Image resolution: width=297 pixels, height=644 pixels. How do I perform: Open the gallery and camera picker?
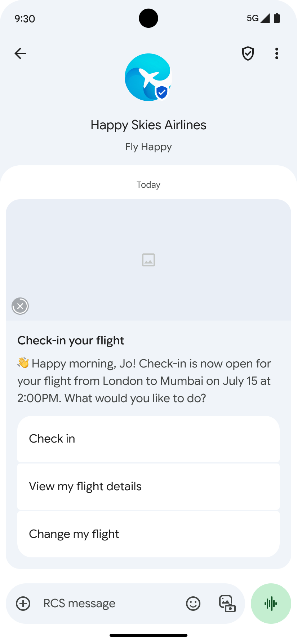(227, 603)
